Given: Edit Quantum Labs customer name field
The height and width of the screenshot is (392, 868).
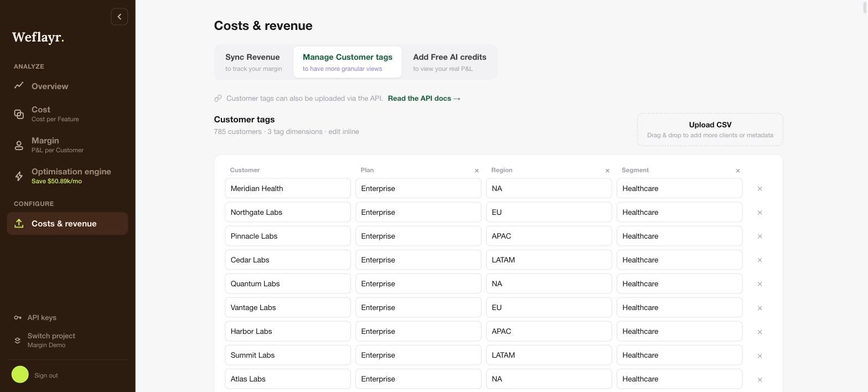Looking at the screenshot, I should 288,283.
